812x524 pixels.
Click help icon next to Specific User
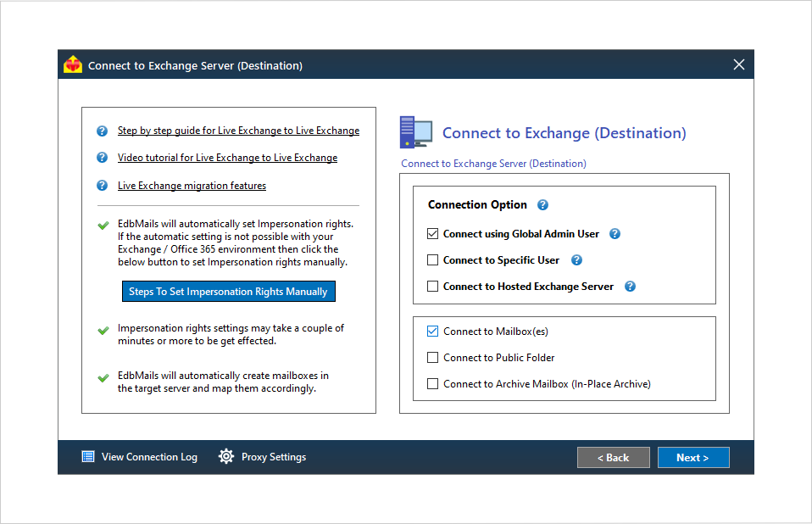(x=576, y=260)
